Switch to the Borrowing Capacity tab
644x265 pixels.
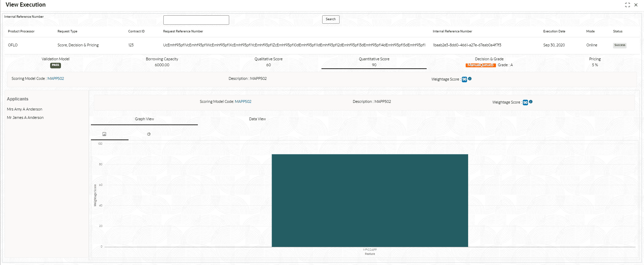click(162, 62)
